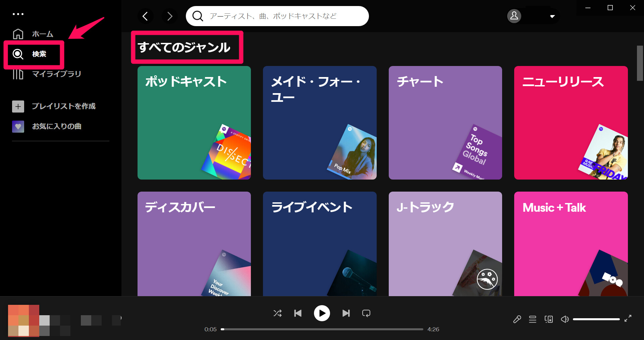This screenshot has height=340, width=644.
Task: Click the magnifier icon in the search bar
Action: tap(198, 16)
